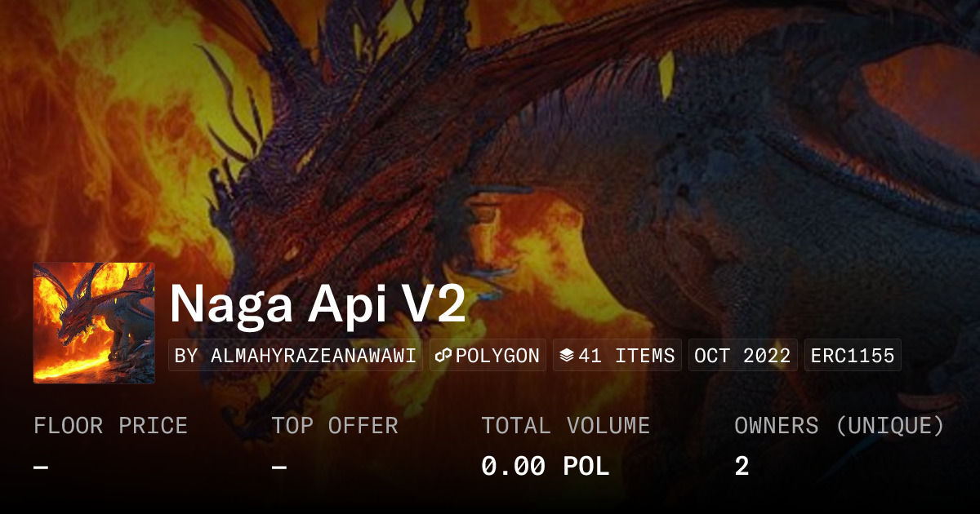Click the top offer dash value
This screenshot has width=980, height=514.
[x=279, y=467]
